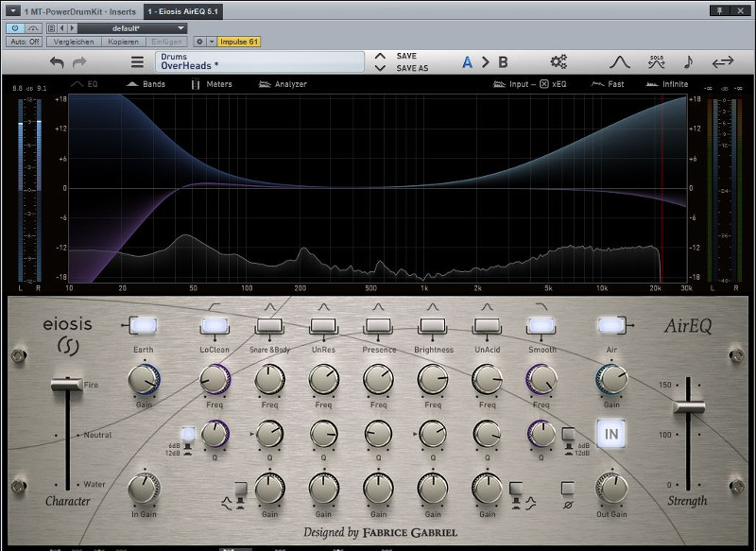
Task: Toggle the Meters display
Action: (212, 84)
